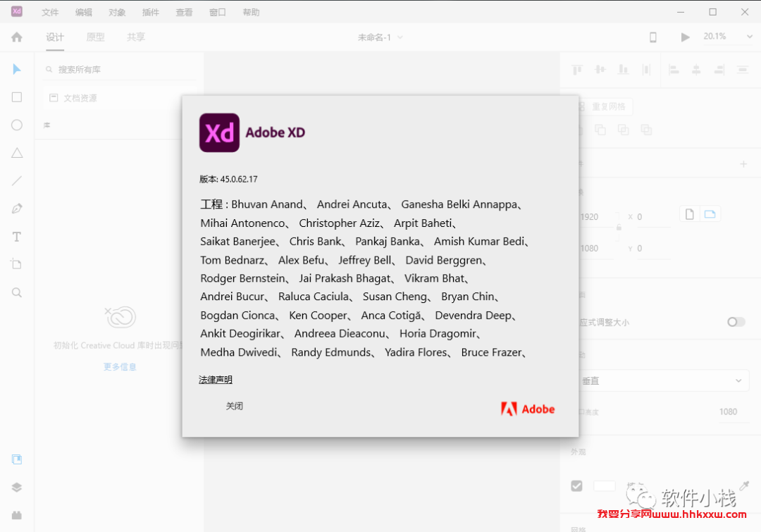Open the Libraries panel icon
The height and width of the screenshot is (532, 761).
coord(16,459)
